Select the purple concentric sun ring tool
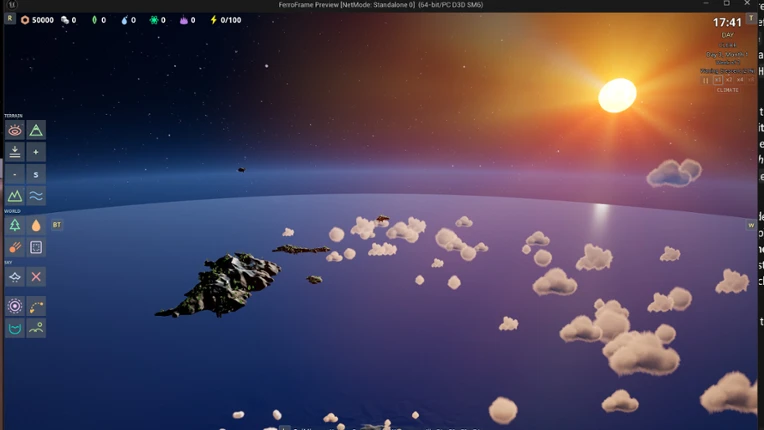Screen dimensions: 764x430 [x=15, y=306]
